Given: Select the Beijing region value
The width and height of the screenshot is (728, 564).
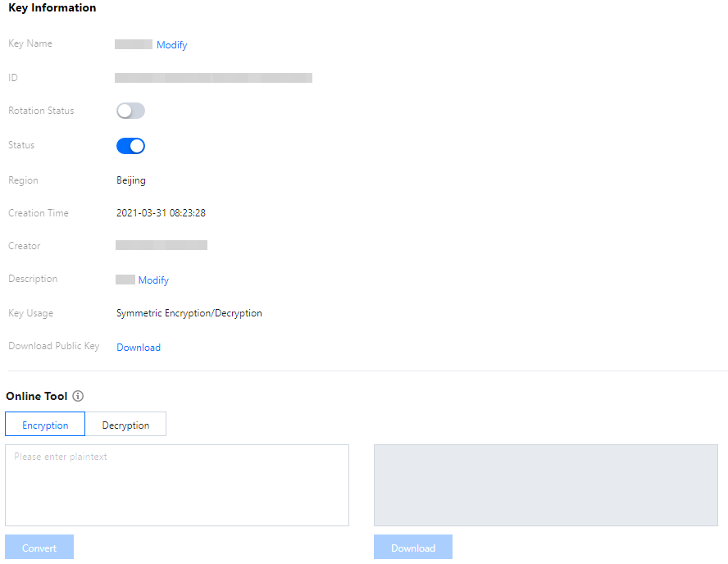Looking at the screenshot, I should tap(131, 180).
